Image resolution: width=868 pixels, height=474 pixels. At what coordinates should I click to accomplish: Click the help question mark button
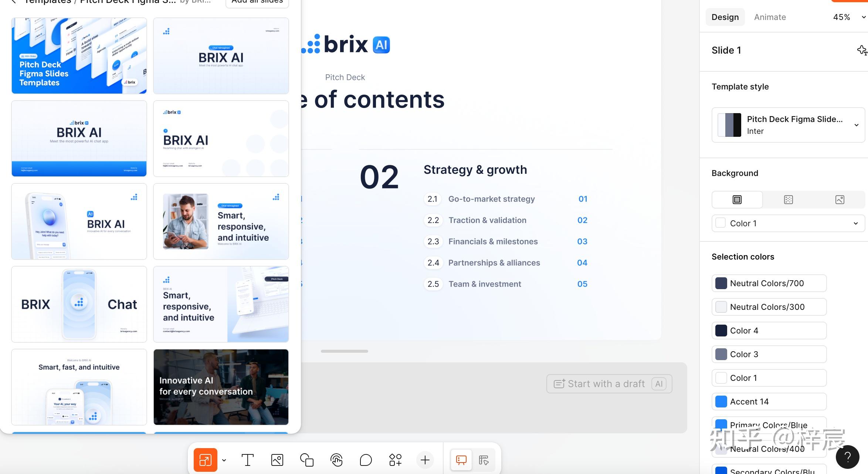848,457
